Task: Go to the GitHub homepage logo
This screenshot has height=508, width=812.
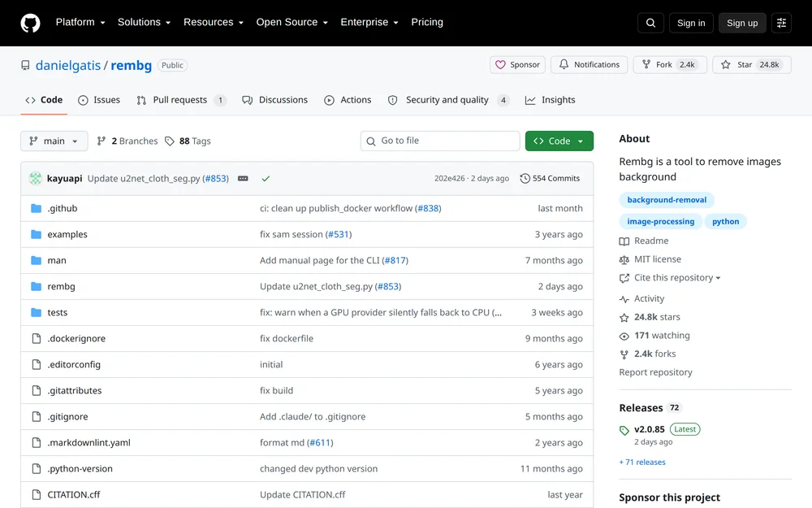Action: (x=30, y=23)
